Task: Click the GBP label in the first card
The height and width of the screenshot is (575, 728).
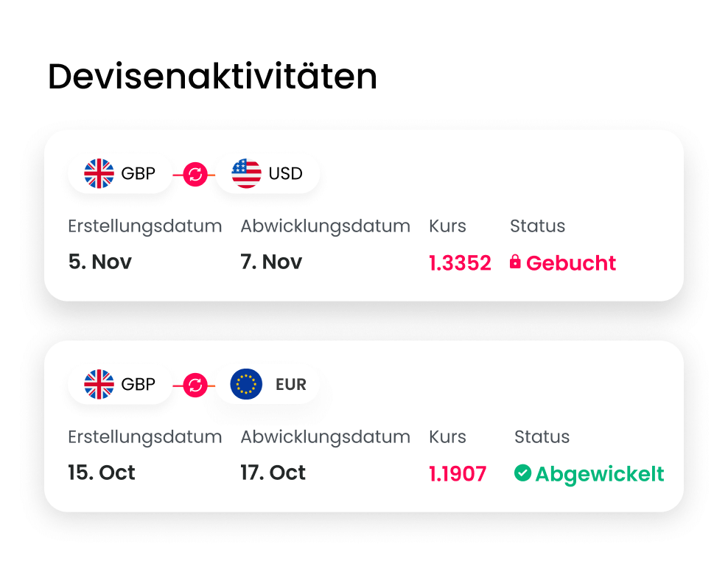Action: (x=139, y=174)
